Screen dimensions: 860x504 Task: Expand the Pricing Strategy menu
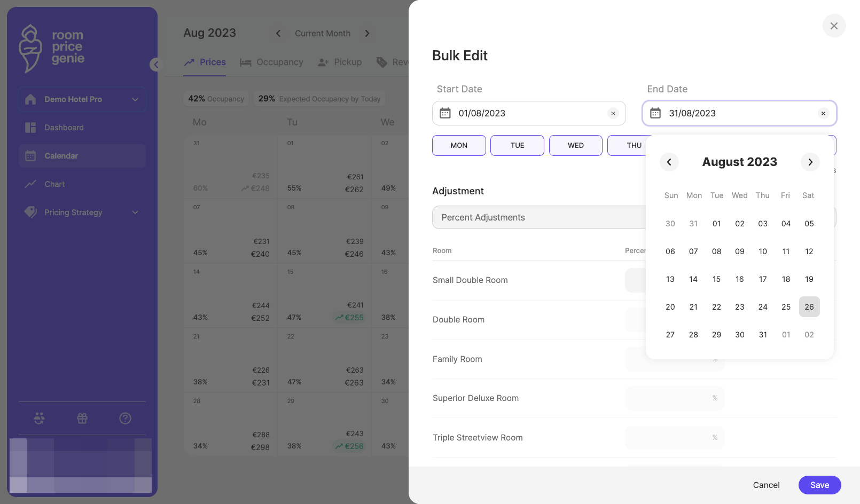point(82,212)
